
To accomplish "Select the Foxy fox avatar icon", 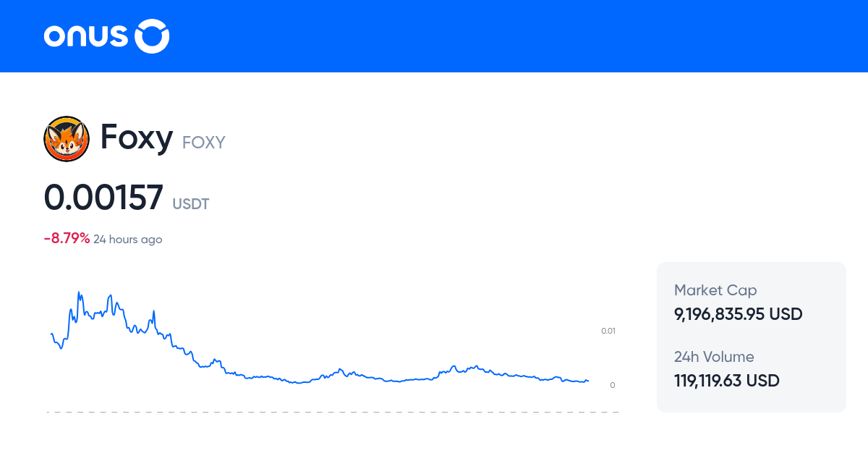I will pyautogui.click(x=66, y=138).
